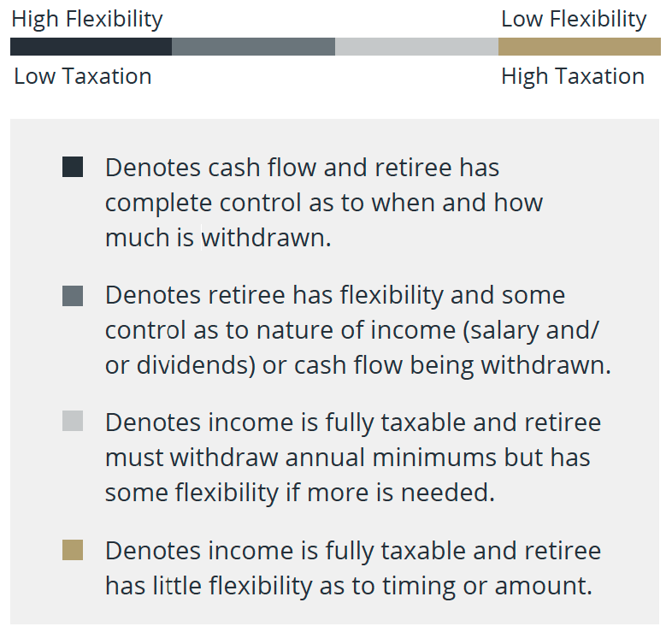Select the High Taxation label
Image resolution: width=672 pixels, height=644 pixels.
coord(573,77)
